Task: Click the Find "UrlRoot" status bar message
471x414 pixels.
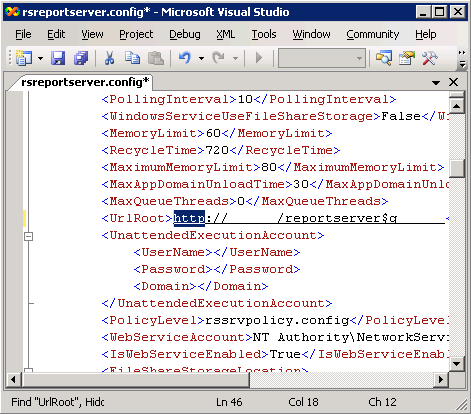Action: click(x=57, y=402)
